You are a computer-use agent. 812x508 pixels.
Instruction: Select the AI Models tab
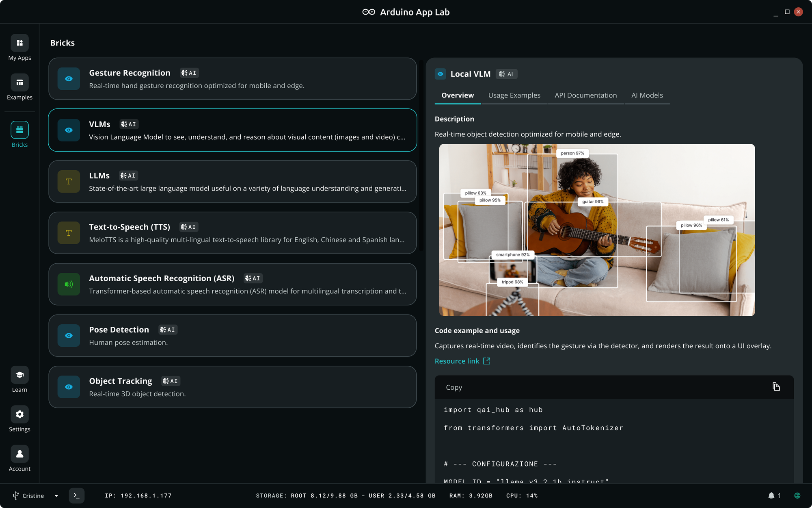point(647,95)
